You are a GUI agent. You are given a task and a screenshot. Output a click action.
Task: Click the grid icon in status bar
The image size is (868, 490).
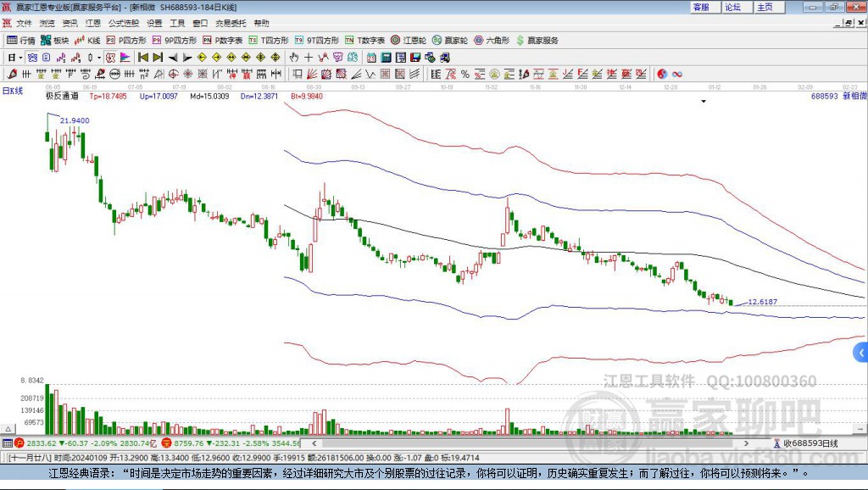(x=7, y=443)
